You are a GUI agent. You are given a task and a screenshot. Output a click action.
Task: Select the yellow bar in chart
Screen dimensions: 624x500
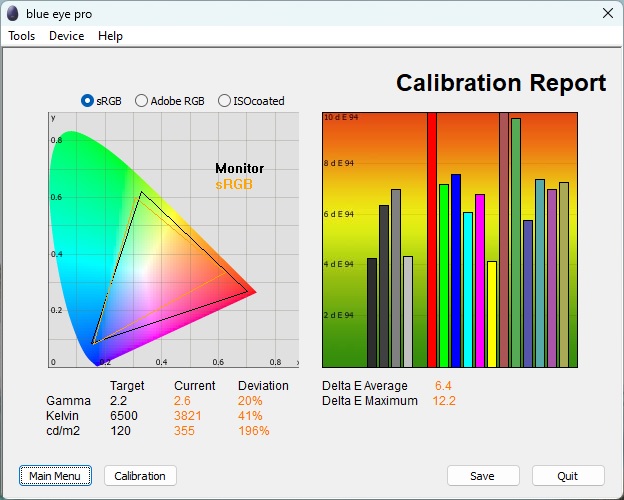(x=492, y=314)
